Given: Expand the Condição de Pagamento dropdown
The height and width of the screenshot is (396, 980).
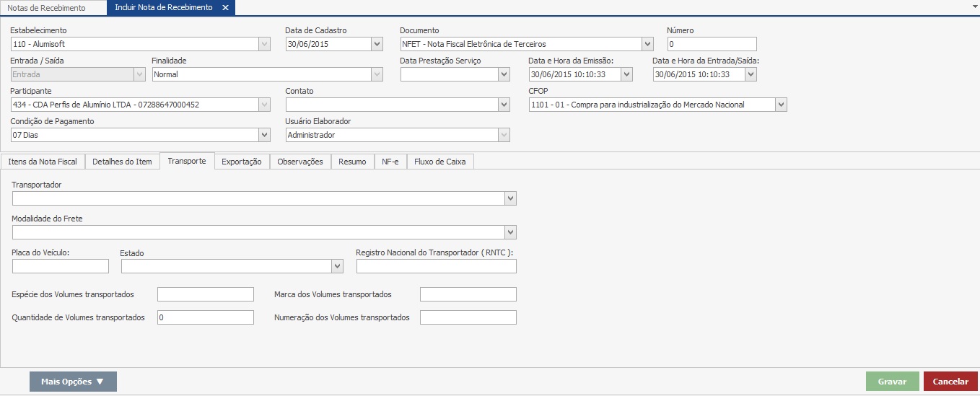Looking at the screenshot, I should (x=264, y=135).
